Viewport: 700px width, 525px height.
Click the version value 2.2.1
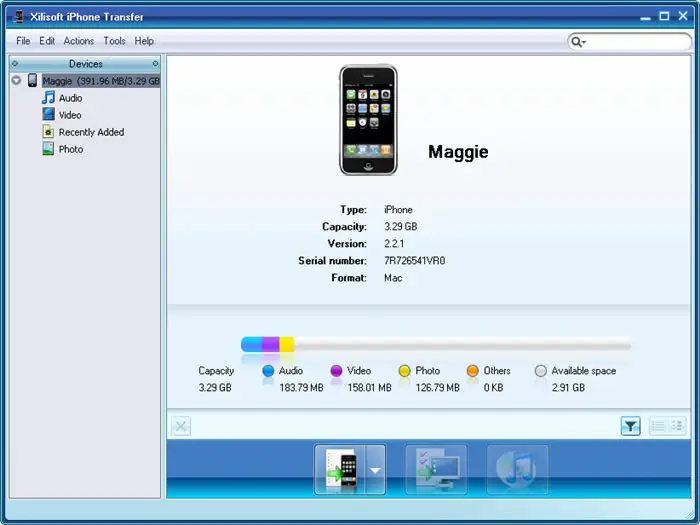[x=394, y=244]
